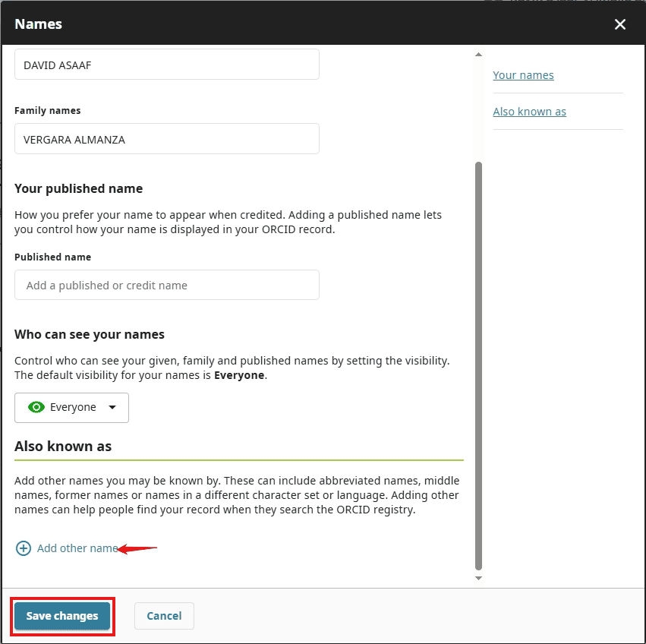Viewport: 646px width, 644px height.
Task: Click the scroll down arrow in the dialog
Action: pyautogui.click(x=478, y=579)
